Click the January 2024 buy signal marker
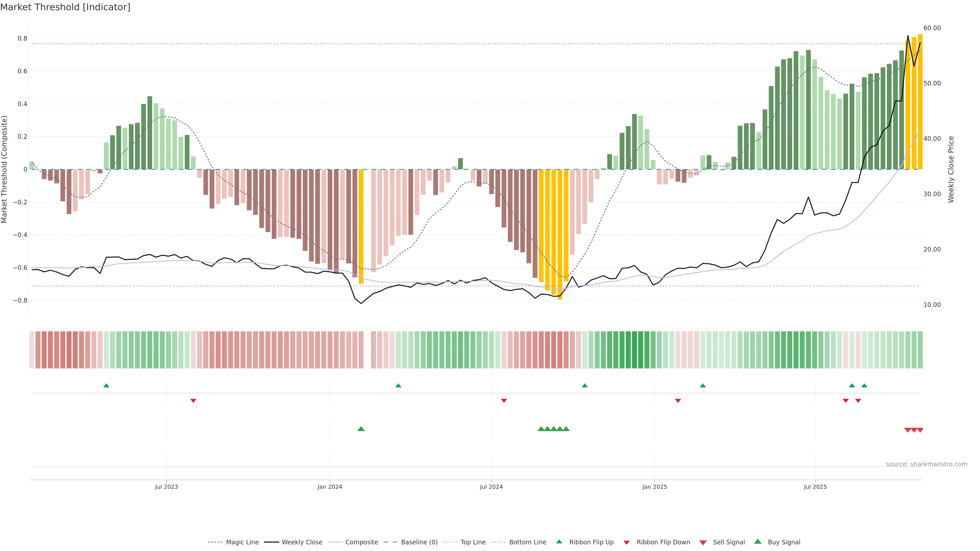This screenshot has height=551, width=980. 361,429
